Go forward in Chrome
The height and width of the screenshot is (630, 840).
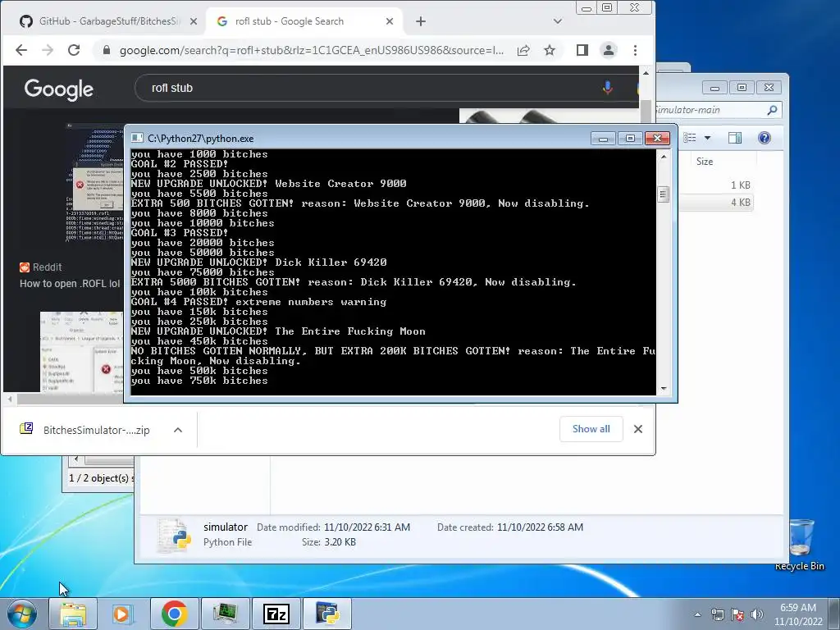coord(48,50)
